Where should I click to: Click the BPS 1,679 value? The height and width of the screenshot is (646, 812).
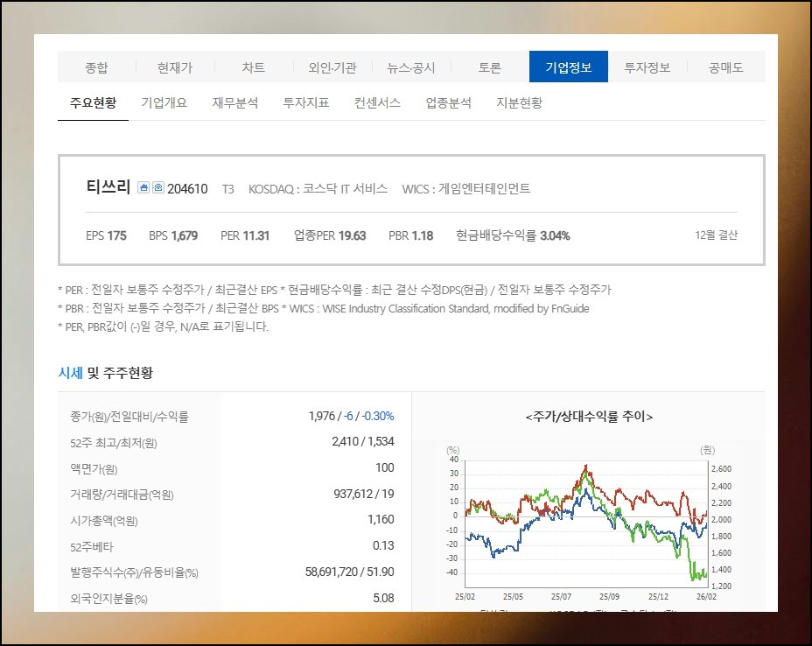173,235
